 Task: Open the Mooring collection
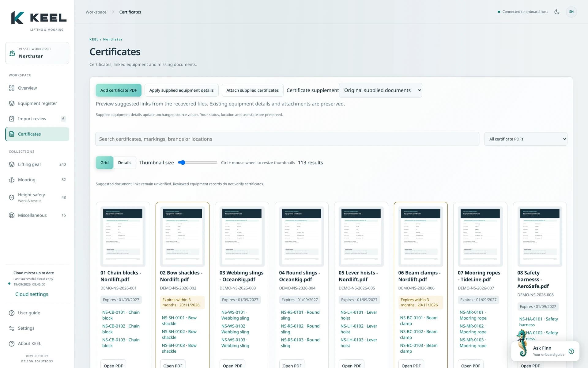click(37, 180)
